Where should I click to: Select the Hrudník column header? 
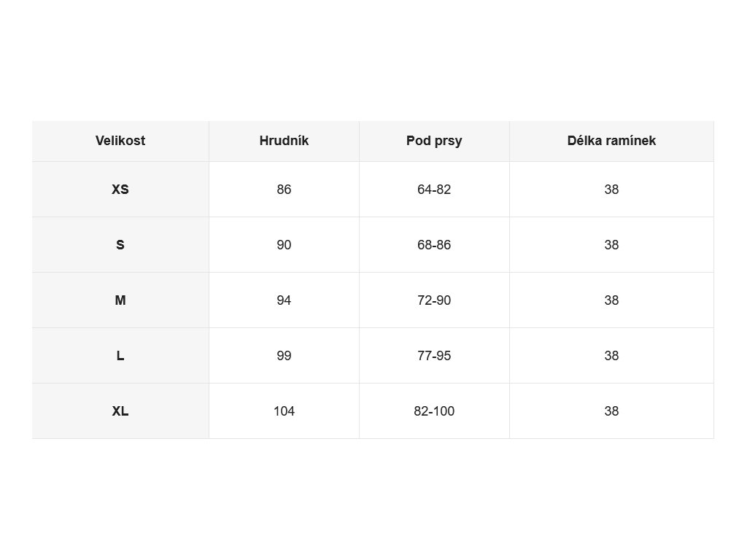[x=284, y=141]
